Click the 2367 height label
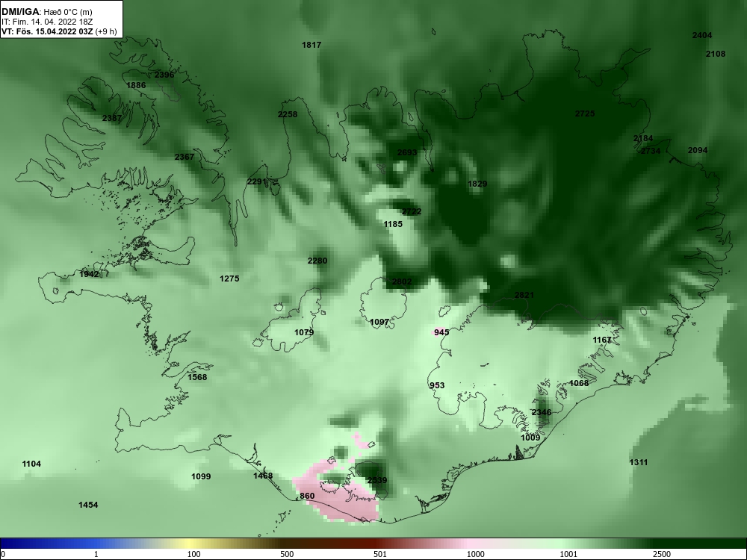The image size is (747, 560). [x=185, y=157]
